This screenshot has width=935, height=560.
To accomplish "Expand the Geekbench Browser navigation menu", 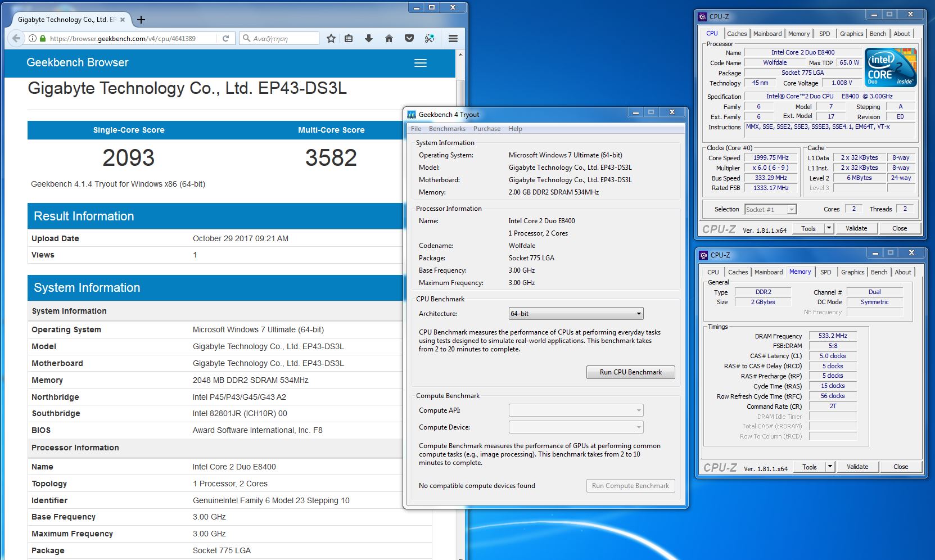I will tap(421, 63).
